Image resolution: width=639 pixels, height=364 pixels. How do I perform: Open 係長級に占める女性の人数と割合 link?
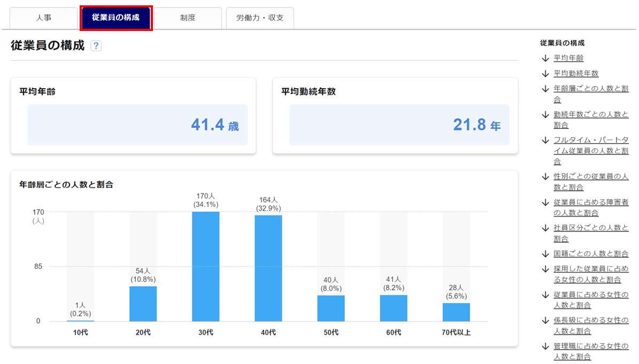[x=591, y=326]
